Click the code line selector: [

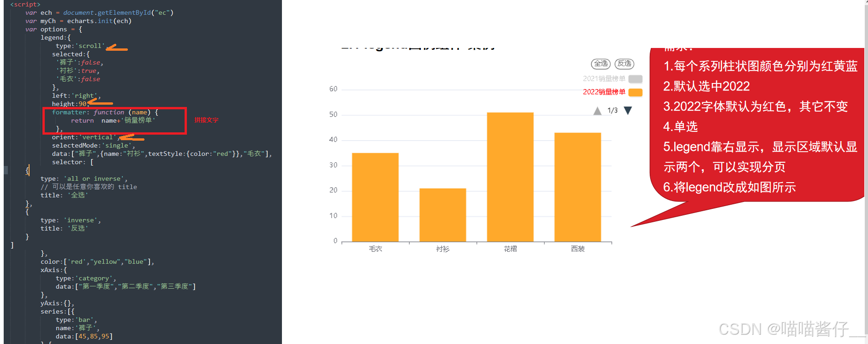point(72,162)
